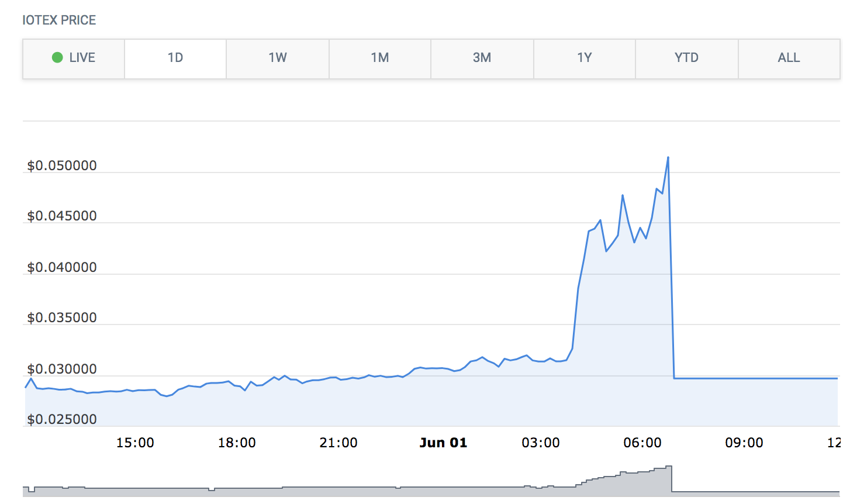Select the YTD time range
Viewport: 843px width, 504px height.
687,58
